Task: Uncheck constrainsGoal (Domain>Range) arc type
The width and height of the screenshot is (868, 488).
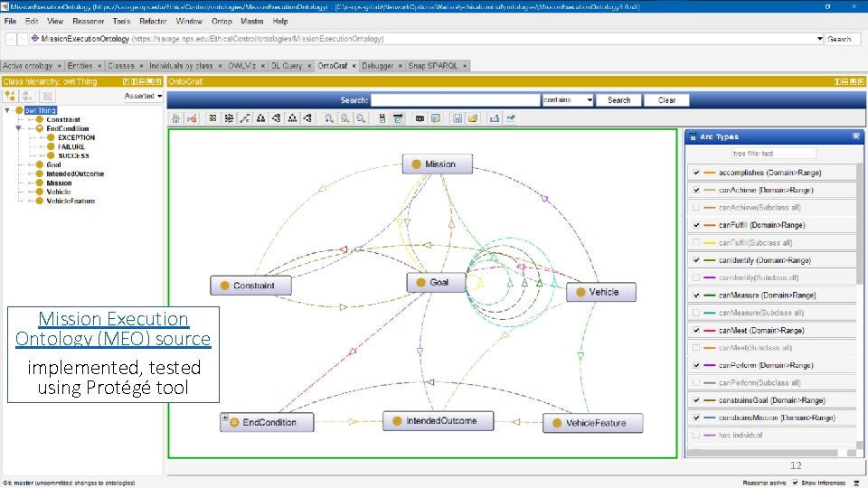Action: coord(696,400)
